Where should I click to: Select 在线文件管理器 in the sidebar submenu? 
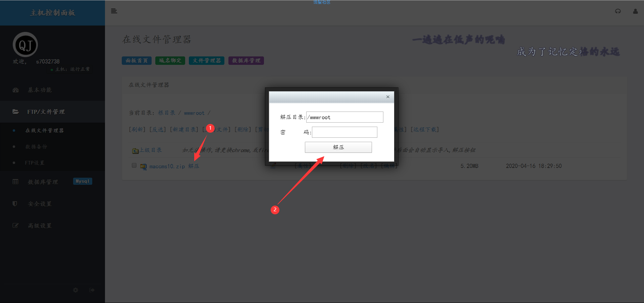click(x=45, y=130)
